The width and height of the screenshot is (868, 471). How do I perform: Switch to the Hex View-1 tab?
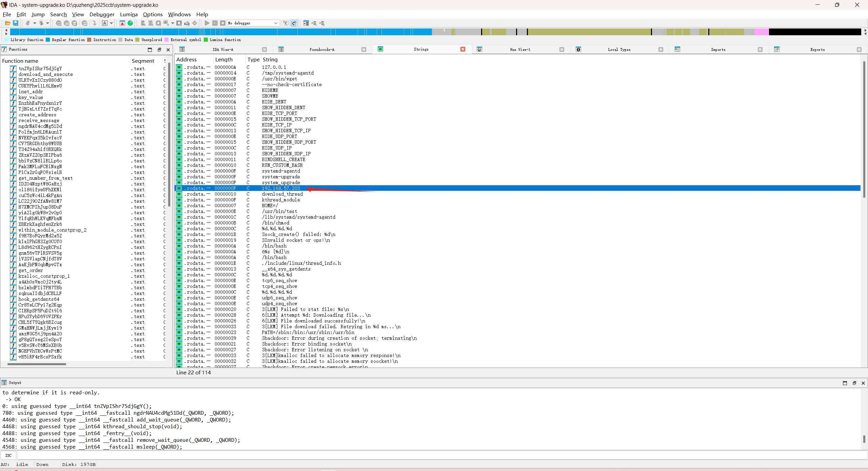[x=519, y=50]
